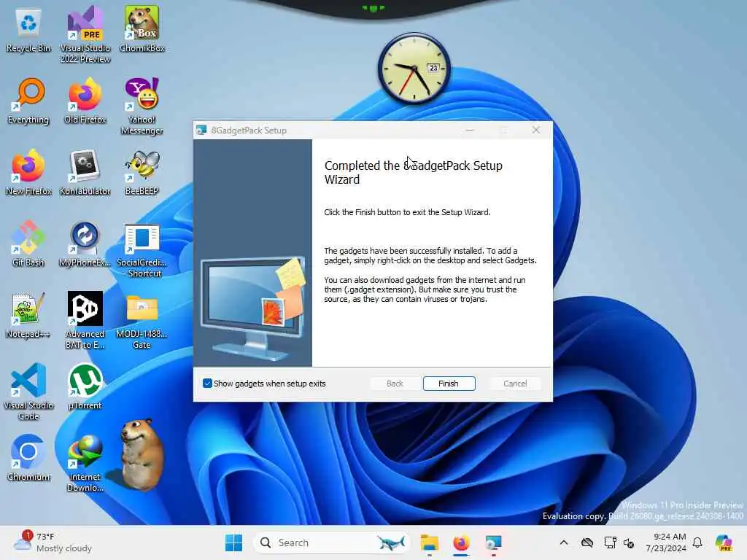Select the MODJ-1488... Gate folder

(x=142, y=322)
